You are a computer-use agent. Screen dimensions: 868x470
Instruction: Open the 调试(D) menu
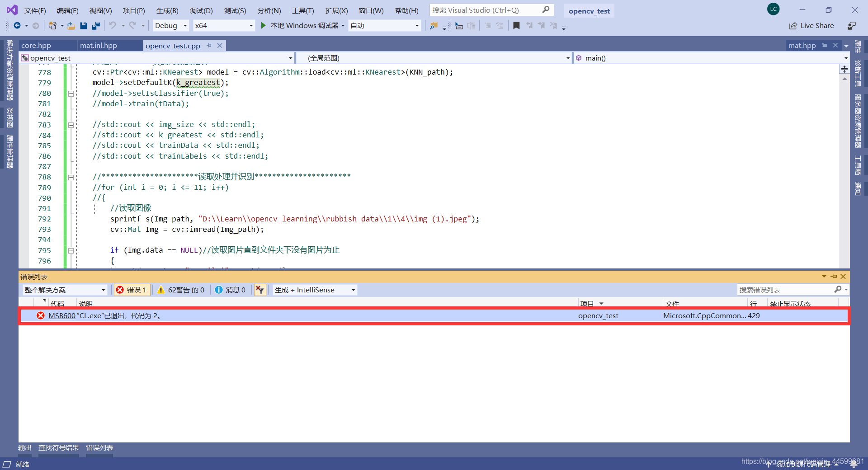pyautogui.click(x=201, y=10)
